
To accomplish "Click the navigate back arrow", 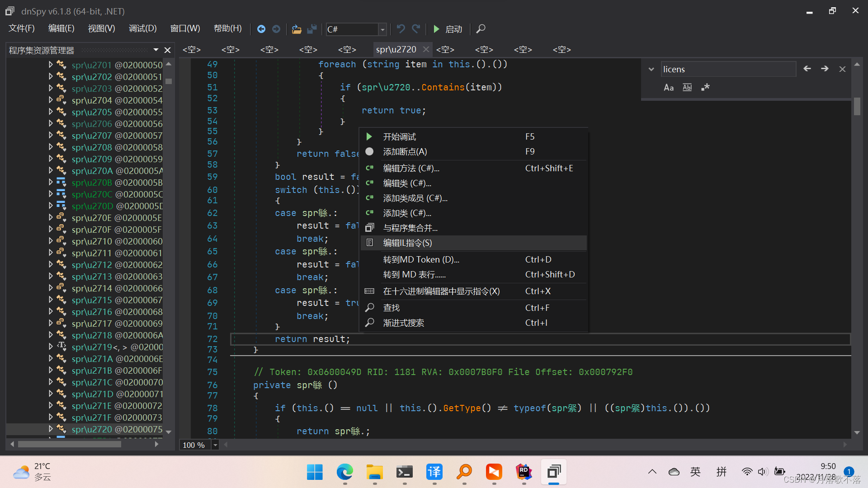I will tap(261, 29).
